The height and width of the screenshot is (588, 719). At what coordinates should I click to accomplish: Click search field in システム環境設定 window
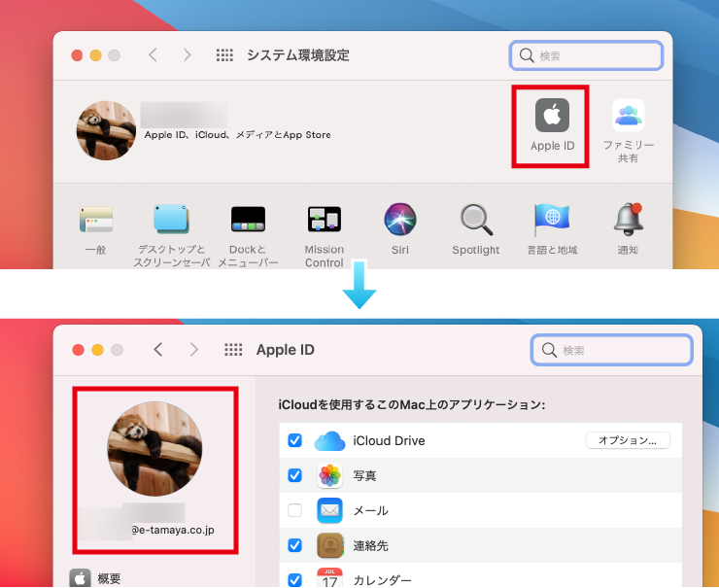pyautogui.click(x=586, y=55)
